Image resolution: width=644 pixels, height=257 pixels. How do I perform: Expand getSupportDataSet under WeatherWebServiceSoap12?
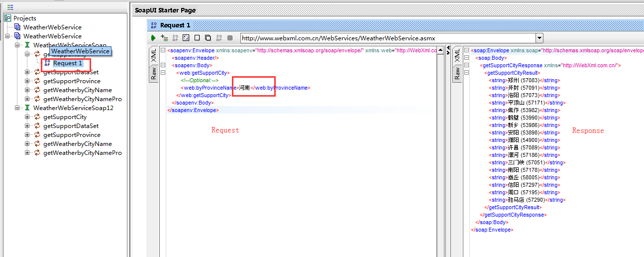click(27, 126)
